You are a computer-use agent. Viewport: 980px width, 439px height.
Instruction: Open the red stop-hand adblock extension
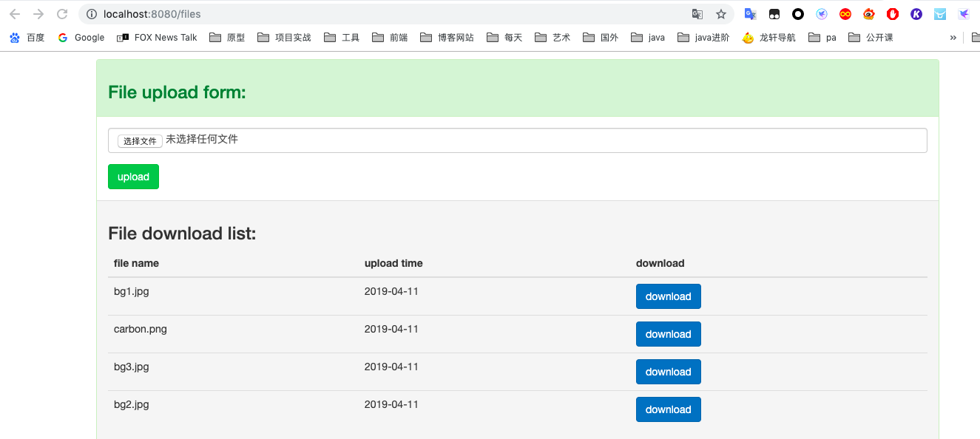coord(893,14)
